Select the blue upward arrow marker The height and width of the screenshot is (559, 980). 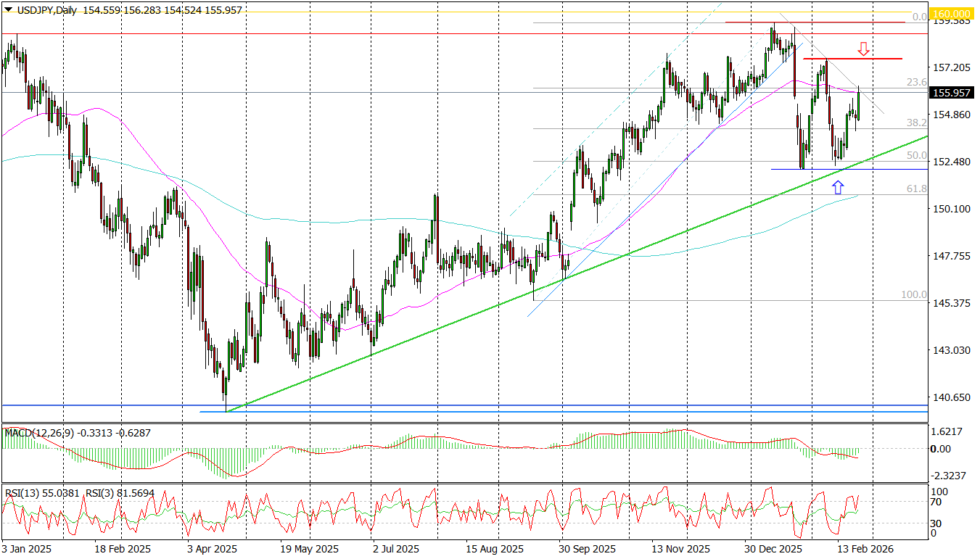[839, 187]
